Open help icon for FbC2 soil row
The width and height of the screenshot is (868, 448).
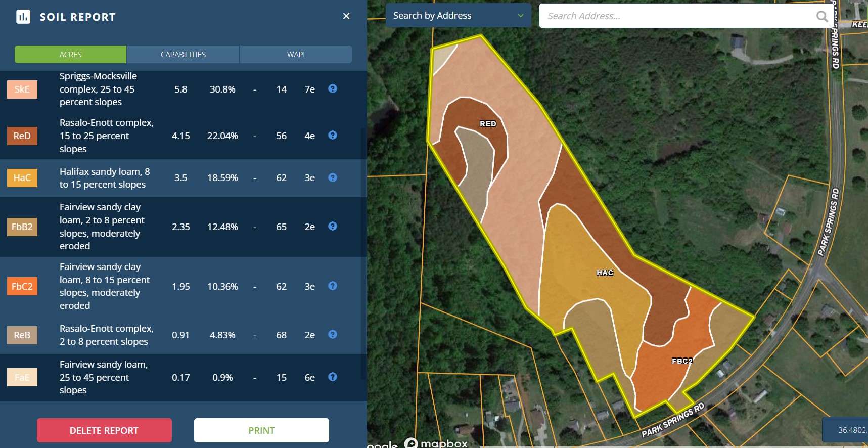point(333,286)
